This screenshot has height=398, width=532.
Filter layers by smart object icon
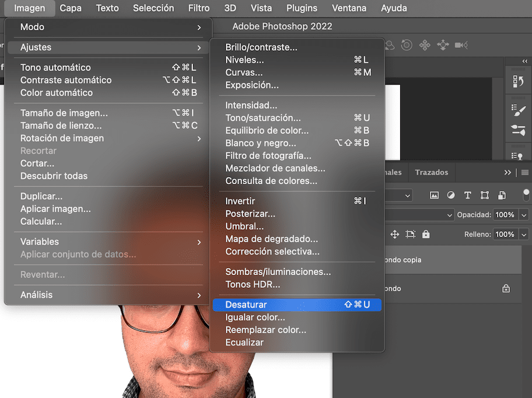coord(502,195)
